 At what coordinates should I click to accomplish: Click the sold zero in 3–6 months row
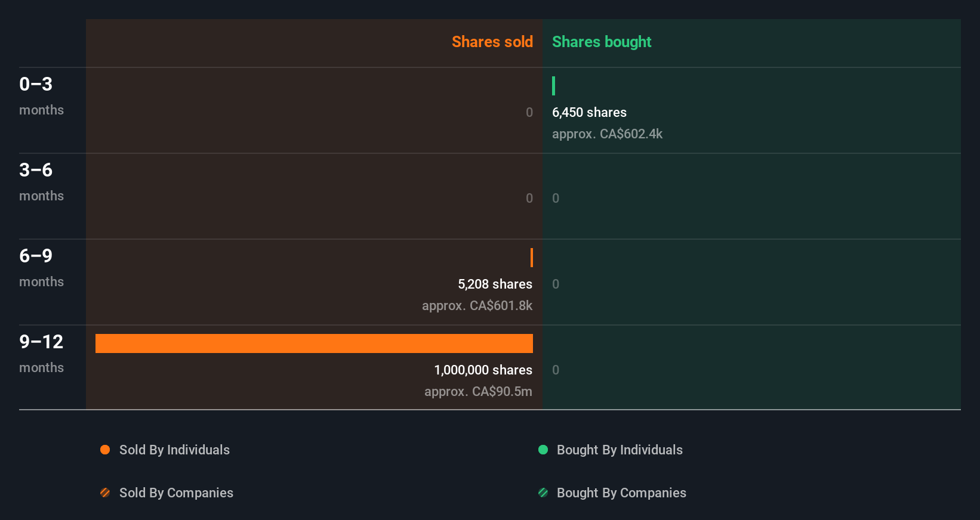(x=529, y=198)
